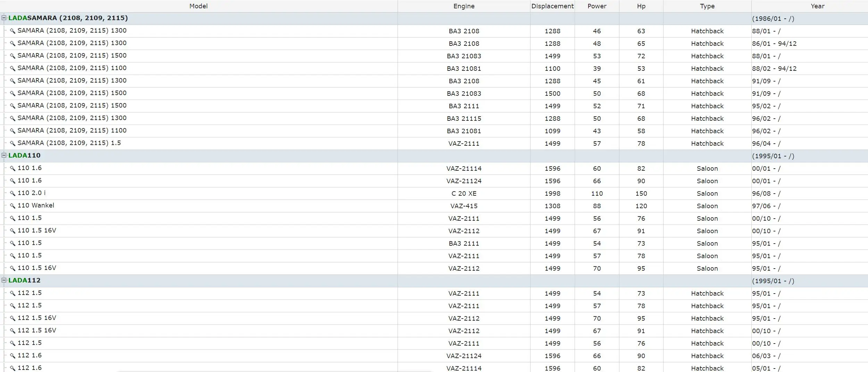Open magnifier icon for 110 1.5 with 78 hp
Viewport: 868px width, 372px height.
[x=12, y=256]
